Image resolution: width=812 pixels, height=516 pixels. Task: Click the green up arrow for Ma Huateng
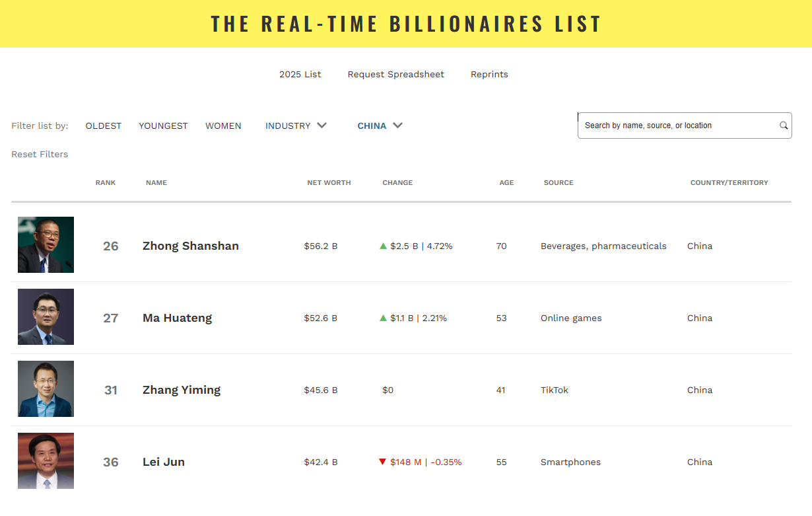point(383,318)
